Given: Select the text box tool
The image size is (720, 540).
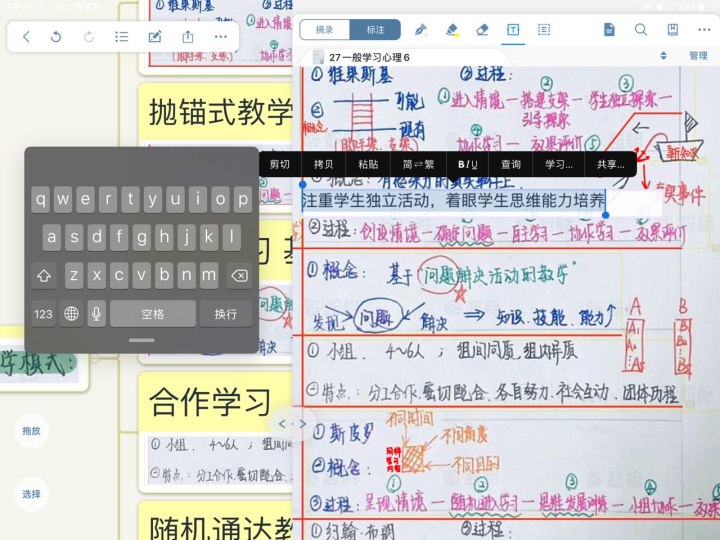Looking at the screenshot, I should (x=513, y=30).
